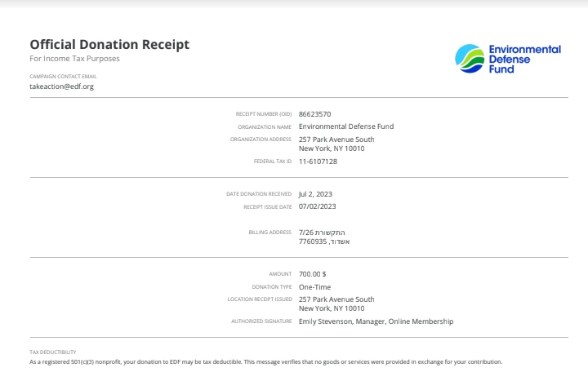Select receipt issue date 07/02/2023
This screenshot has height=381, width=588.
(x=317, y=206)
